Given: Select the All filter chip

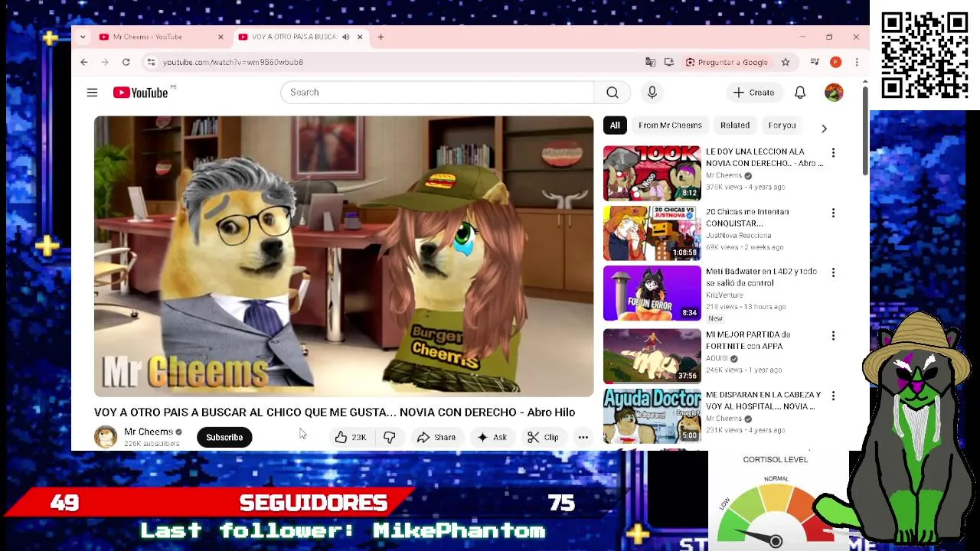Looking at the screenshot, I should coord(615,126).
